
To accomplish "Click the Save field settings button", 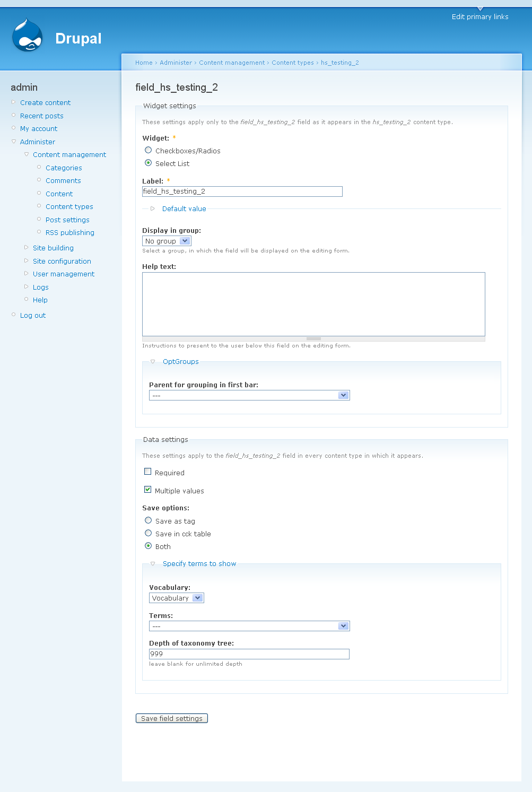I will [171, 718].
